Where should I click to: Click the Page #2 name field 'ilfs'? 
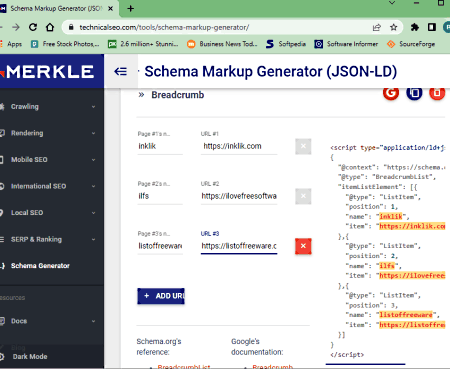(160, 196)
